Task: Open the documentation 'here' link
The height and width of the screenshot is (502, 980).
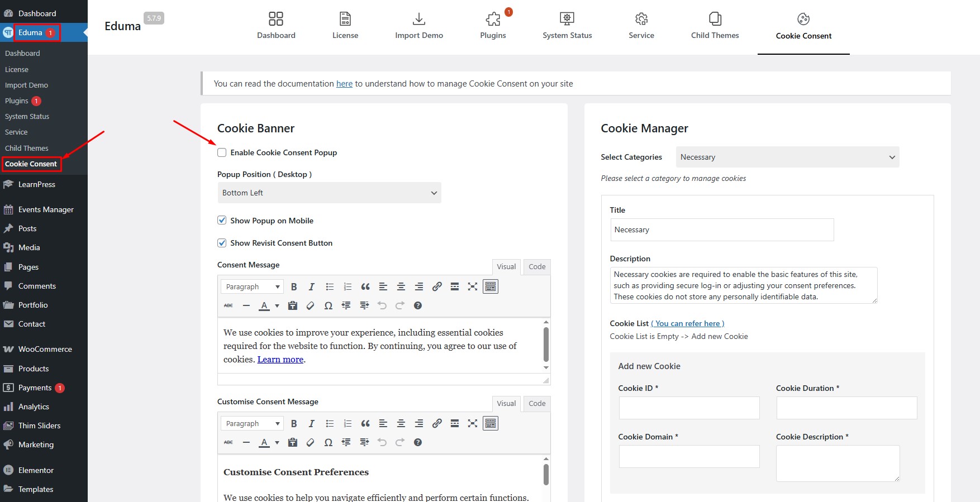Action: point(344,84)
